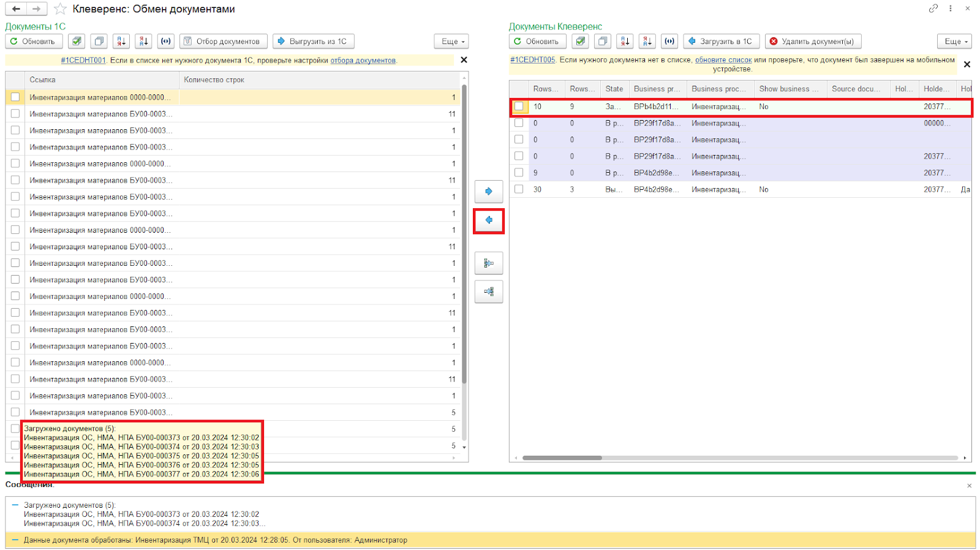Select the Вы... state cell in Rows 30 row
Viewport: 980px width, 550px height.
click(x=614, y=190)
